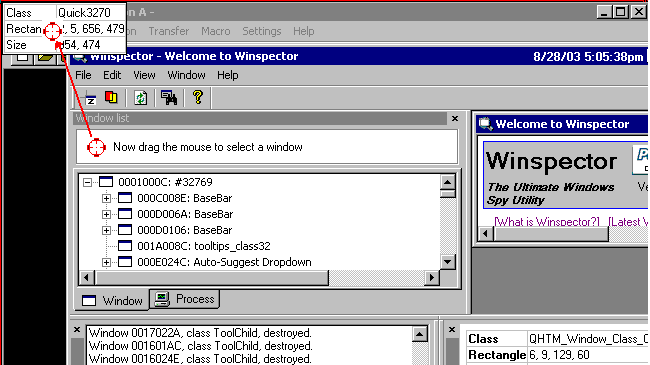
Task: Click the yellow question mark help icon
Action: pos(198,97)
